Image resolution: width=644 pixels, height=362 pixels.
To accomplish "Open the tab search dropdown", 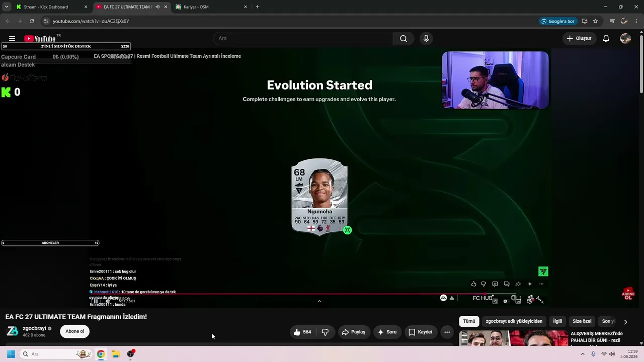I will 7,7.
